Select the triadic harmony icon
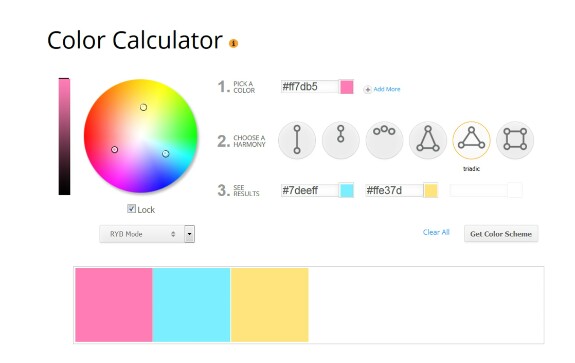575x363 pixels. click(x=471, y=140)
